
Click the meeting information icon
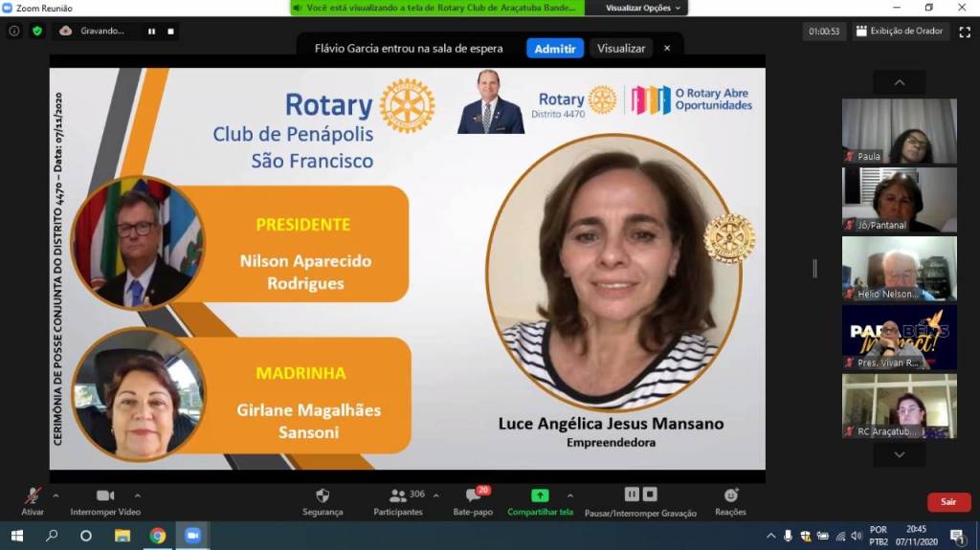click(14, 31)
